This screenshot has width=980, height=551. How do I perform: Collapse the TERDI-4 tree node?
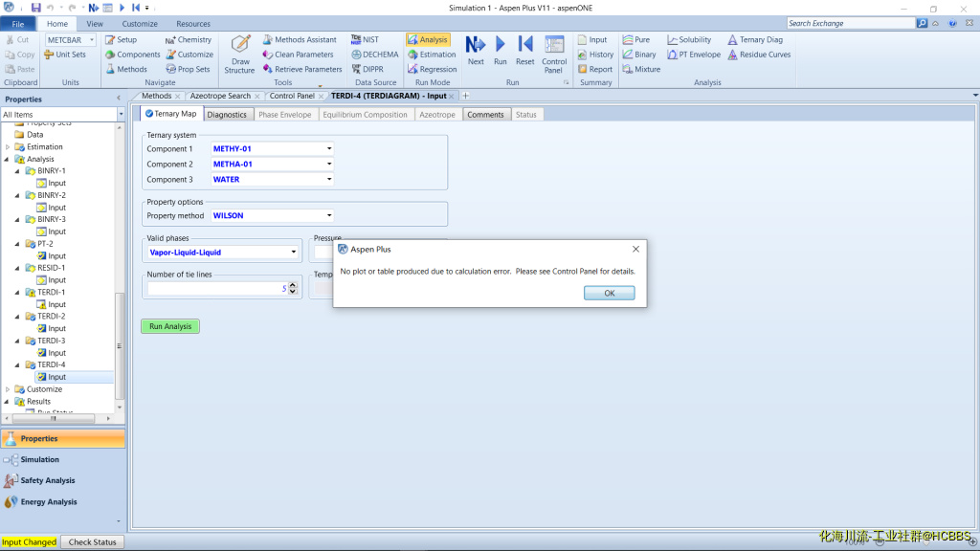(17, 364)
